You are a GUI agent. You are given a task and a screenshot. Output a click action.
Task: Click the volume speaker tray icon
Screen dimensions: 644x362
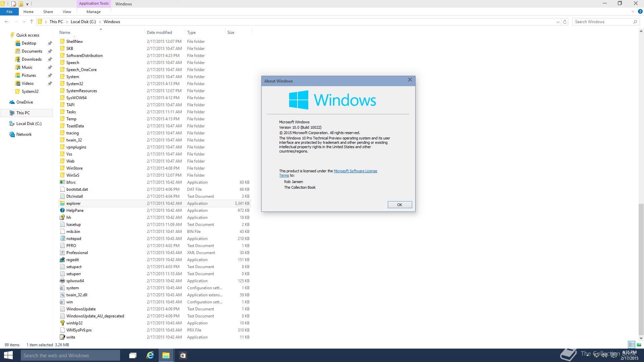point(604,355)
